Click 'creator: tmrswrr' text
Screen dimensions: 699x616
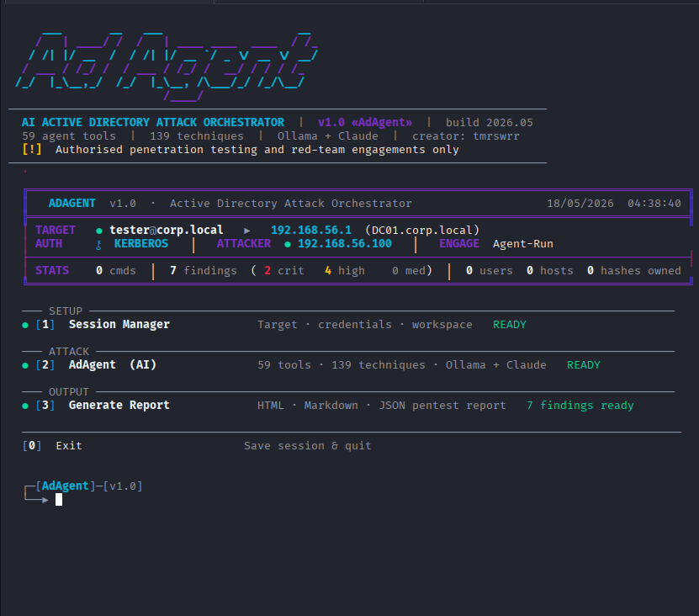click(466, 136)
